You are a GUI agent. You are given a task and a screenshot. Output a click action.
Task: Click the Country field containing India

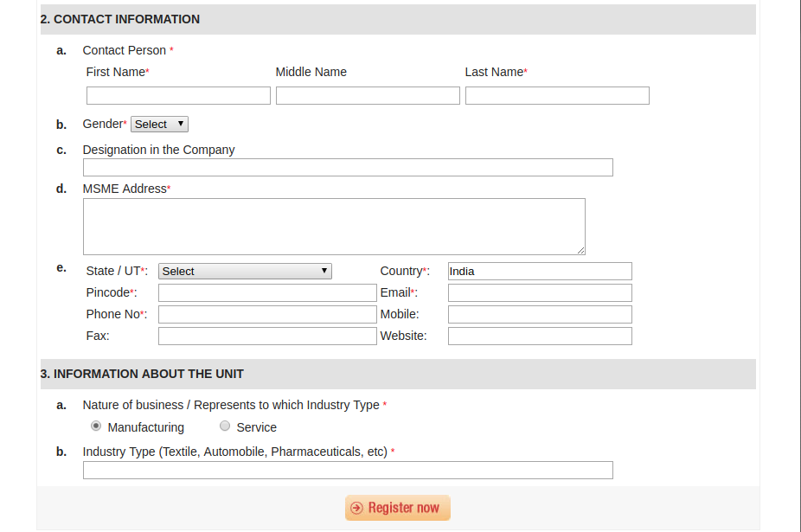540,272
